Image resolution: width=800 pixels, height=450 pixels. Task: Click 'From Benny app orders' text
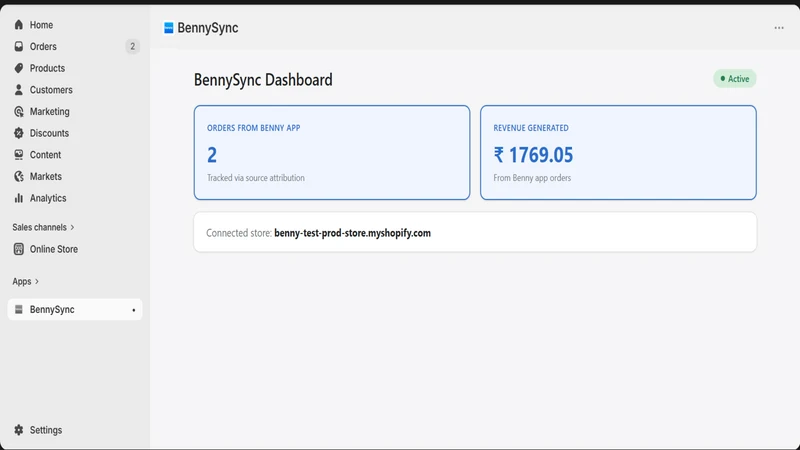532,178
